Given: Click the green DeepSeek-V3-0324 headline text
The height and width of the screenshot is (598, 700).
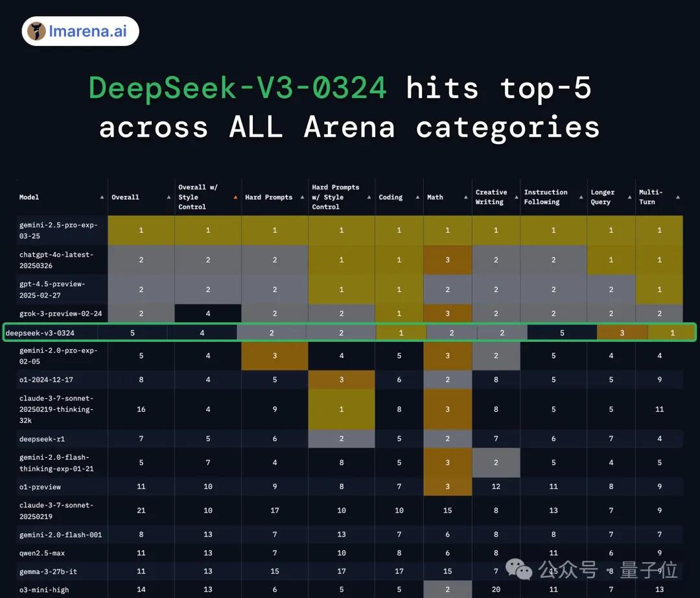Looking at the screenshot, I should pyautogui.click(x=238, y=88).
